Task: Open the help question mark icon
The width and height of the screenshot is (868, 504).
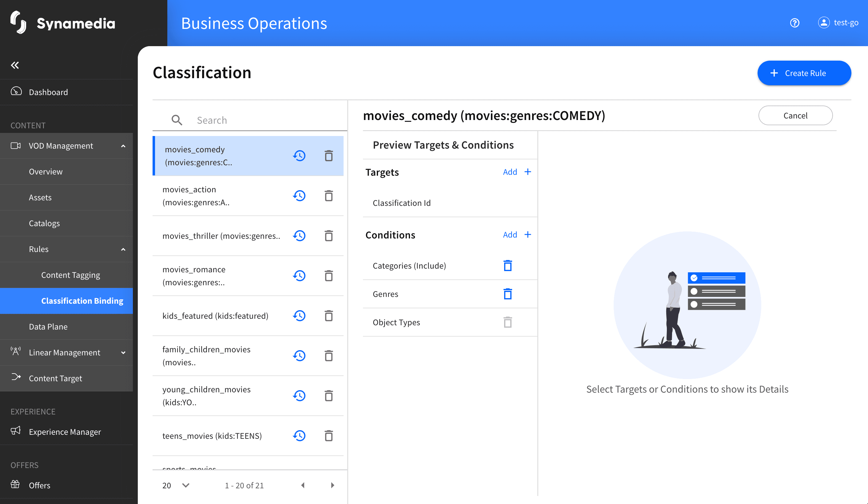Action: (794, 23)
